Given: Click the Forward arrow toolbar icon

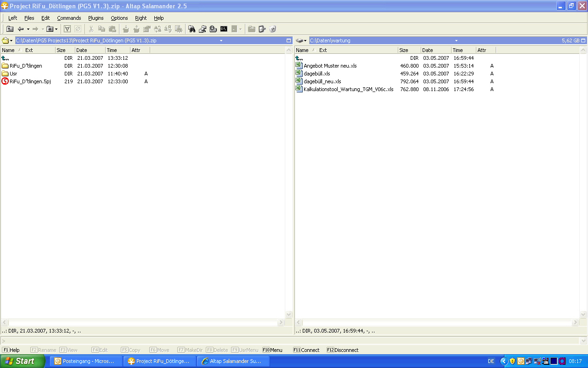Looking at the screenshot, I should pyautogui.click(x=35, y=29).
